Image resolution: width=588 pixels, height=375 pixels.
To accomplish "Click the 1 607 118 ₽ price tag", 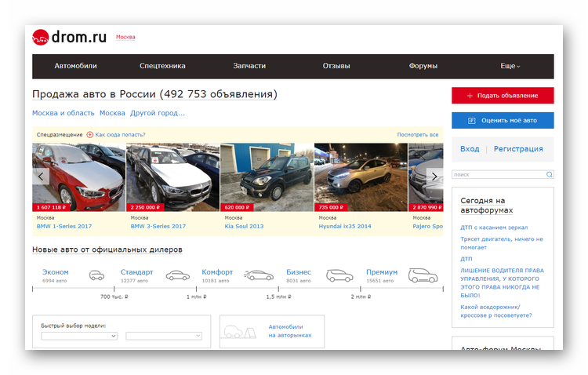I will tap(51, 207).
